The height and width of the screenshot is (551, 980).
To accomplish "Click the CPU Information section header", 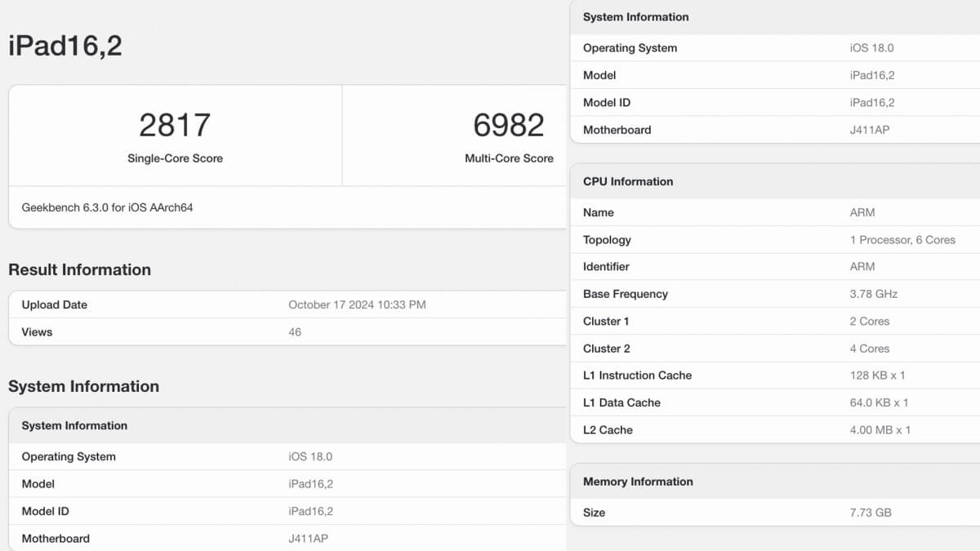I will (x=628, y=181).
